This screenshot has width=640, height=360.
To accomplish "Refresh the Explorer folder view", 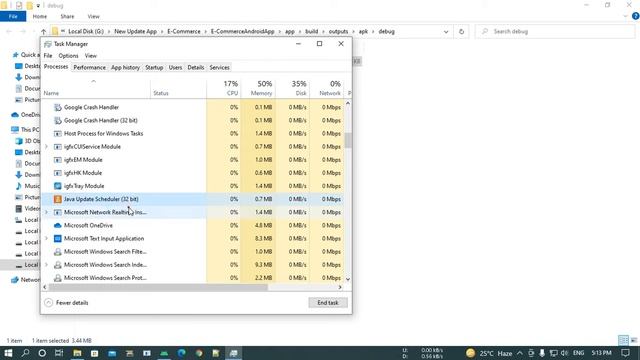I will click(461, 31).
